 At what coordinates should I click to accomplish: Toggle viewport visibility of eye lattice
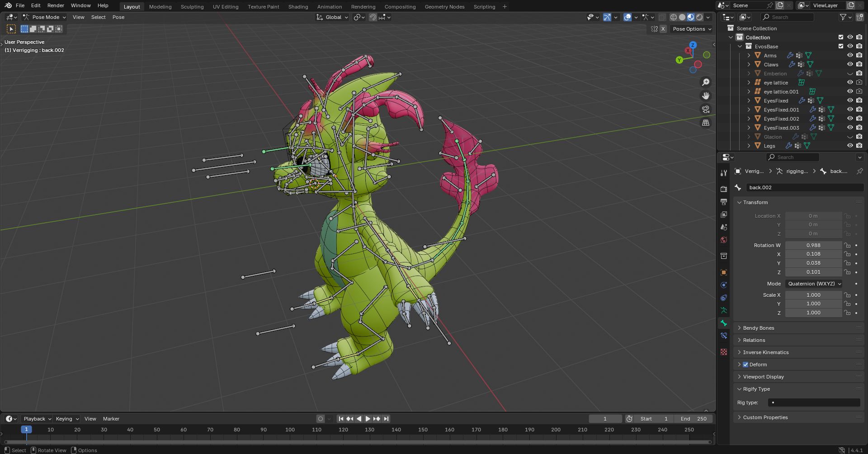(850, 83)
